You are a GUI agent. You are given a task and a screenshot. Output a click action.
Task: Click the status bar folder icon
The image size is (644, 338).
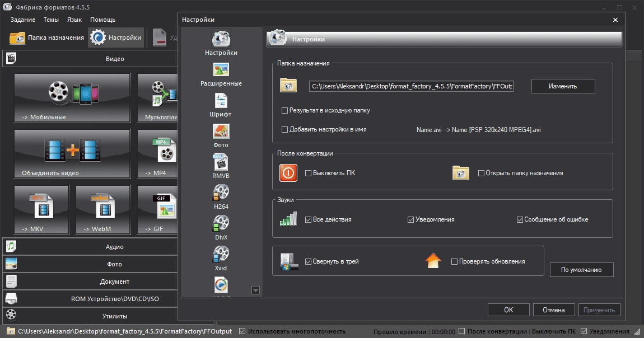tap(11, 331)
